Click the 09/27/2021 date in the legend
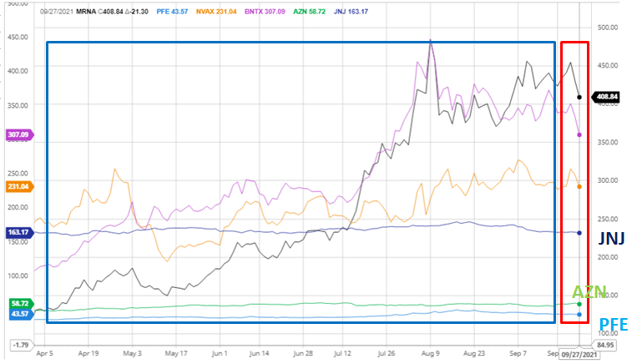 [57, 12]
